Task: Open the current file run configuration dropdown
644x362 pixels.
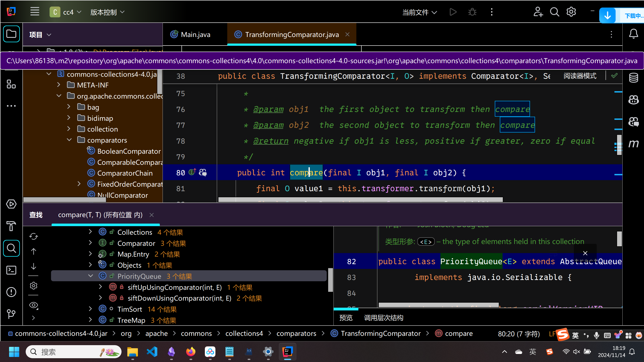Action: pos(420,12)
